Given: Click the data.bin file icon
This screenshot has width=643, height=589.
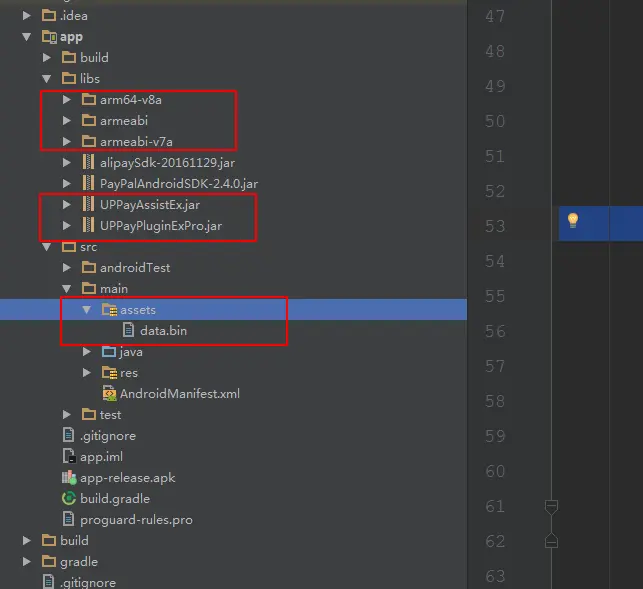Looking at the screenshot, I should (x=128, y=330).
